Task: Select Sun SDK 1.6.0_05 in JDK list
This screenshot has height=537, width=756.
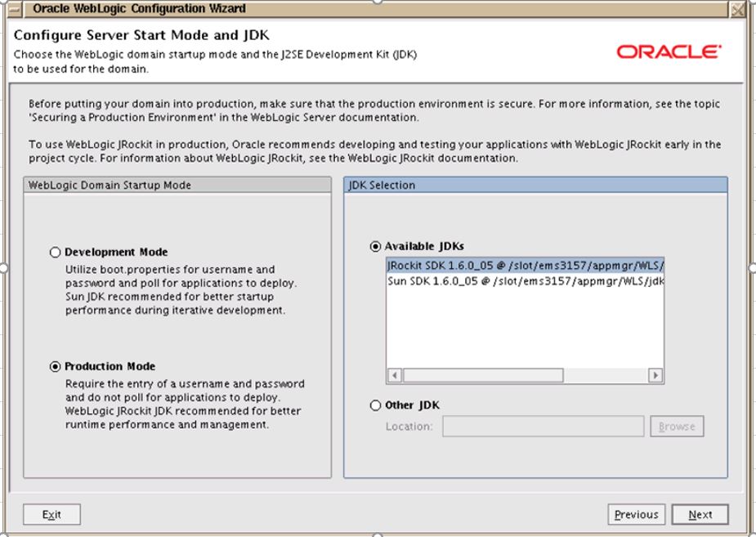Action: click(x=525, y=281)
